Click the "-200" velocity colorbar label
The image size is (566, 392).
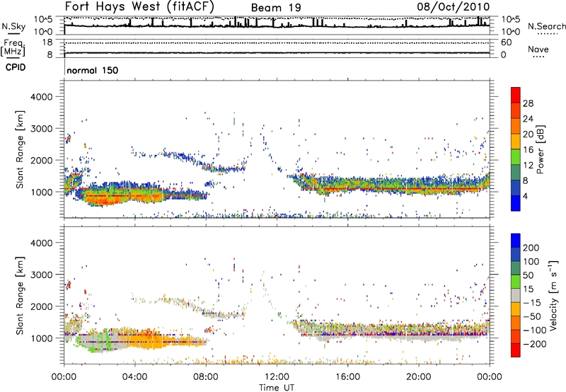point(535,345)
